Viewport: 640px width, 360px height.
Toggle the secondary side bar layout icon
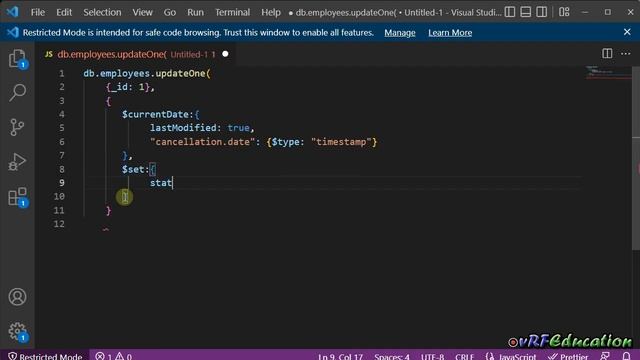click(x=542, y=12)
